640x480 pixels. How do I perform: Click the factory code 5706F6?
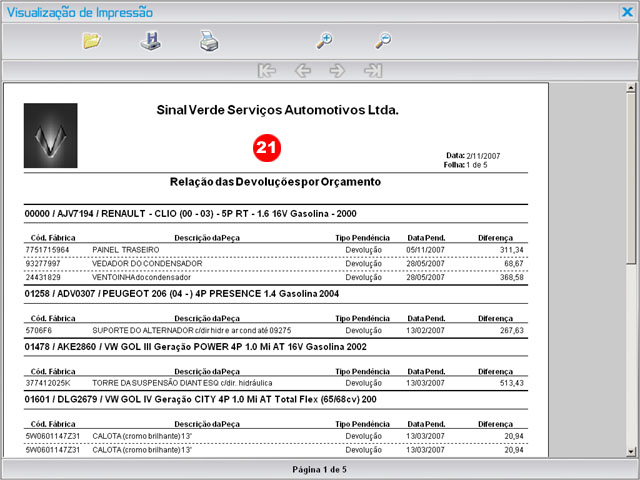coord(39,330)
